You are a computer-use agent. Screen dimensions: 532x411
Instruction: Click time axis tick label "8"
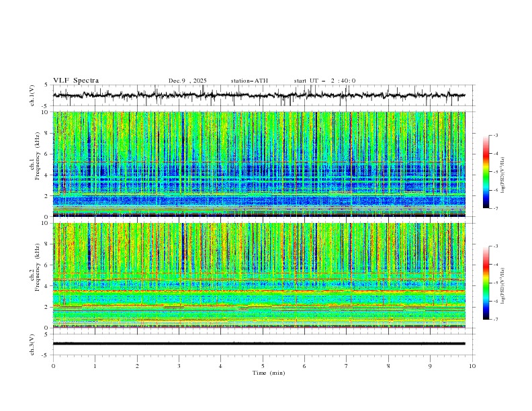coord(388,366)
